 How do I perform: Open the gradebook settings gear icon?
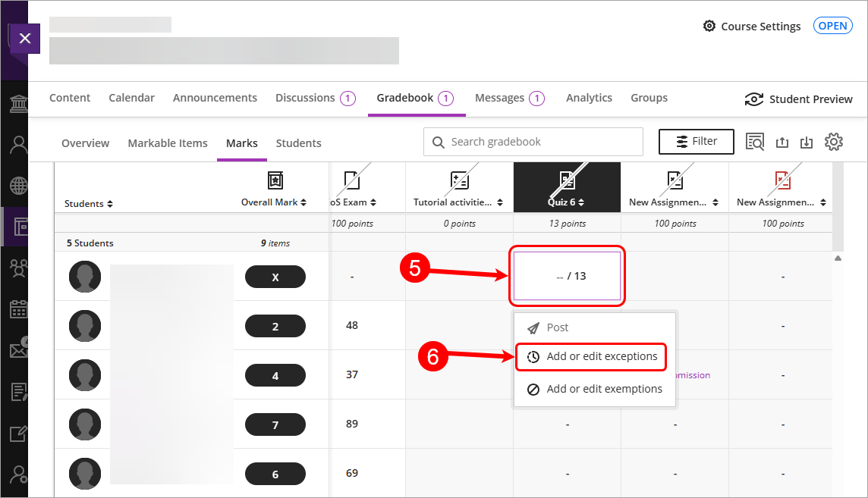point(834,142)
